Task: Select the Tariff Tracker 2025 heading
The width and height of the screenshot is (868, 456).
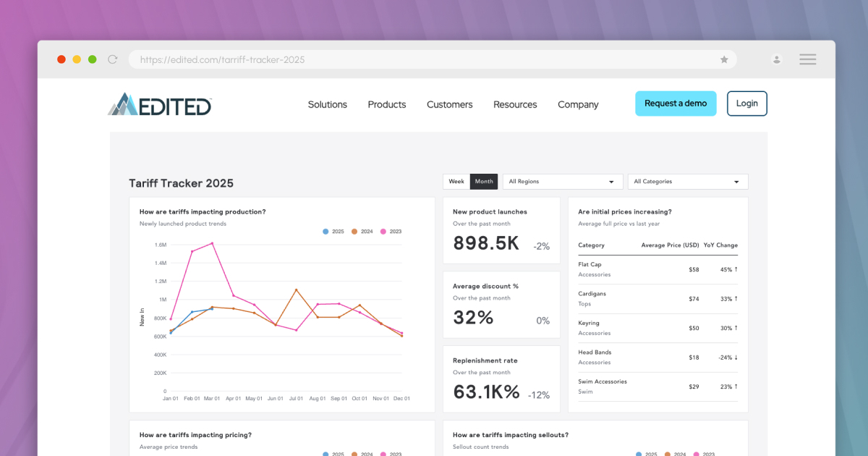Action: (182, 184)
